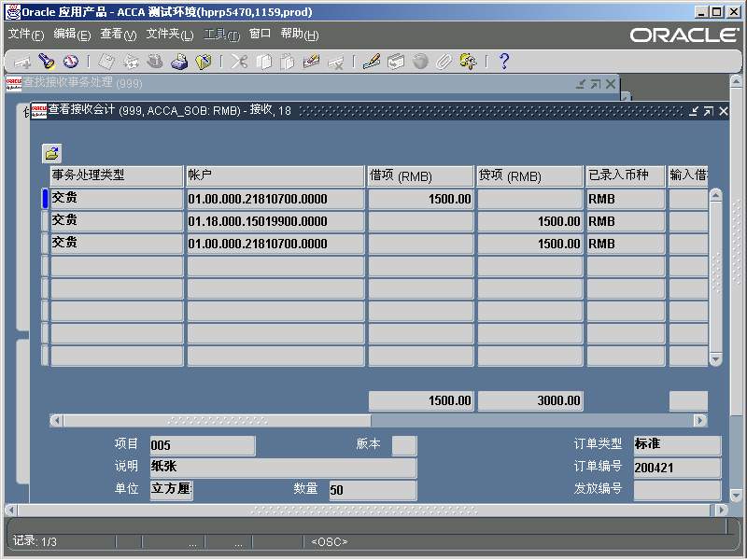The image size is (747, 560).
Task: Click the 事务处理类型 column header
Action: [117, 175]
